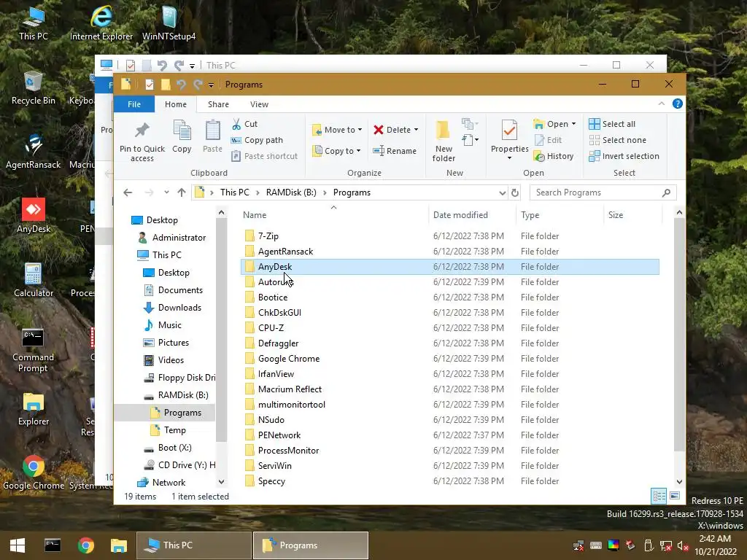This screenshot has height=560, width=747.
Task: Click the search magnifier icon in Search Programs
Action: 667,192
